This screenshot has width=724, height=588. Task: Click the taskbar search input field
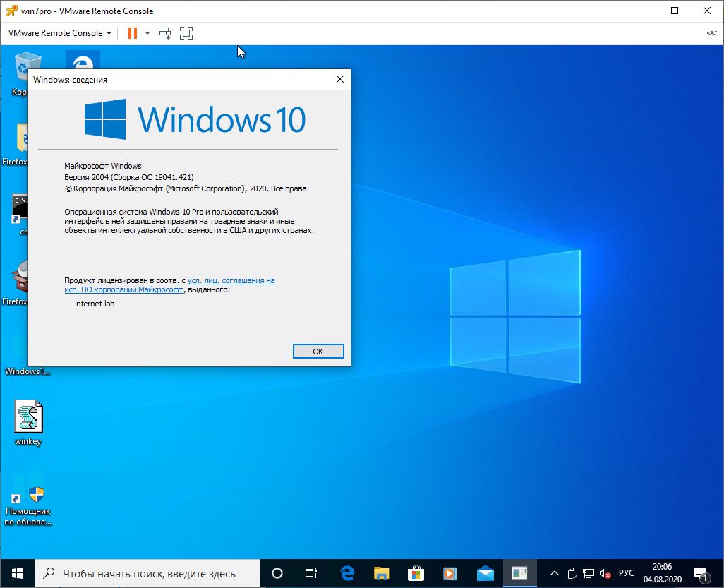pos(147,573)
